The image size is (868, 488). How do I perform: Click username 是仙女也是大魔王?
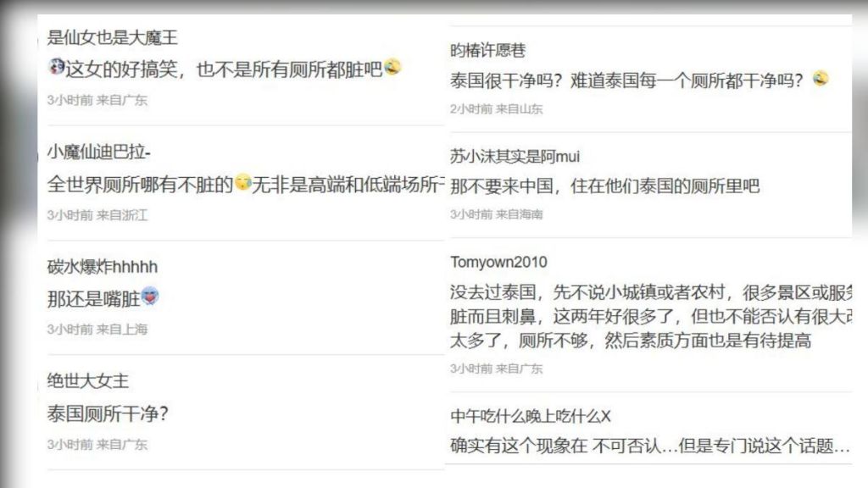[x=113, y=37]
